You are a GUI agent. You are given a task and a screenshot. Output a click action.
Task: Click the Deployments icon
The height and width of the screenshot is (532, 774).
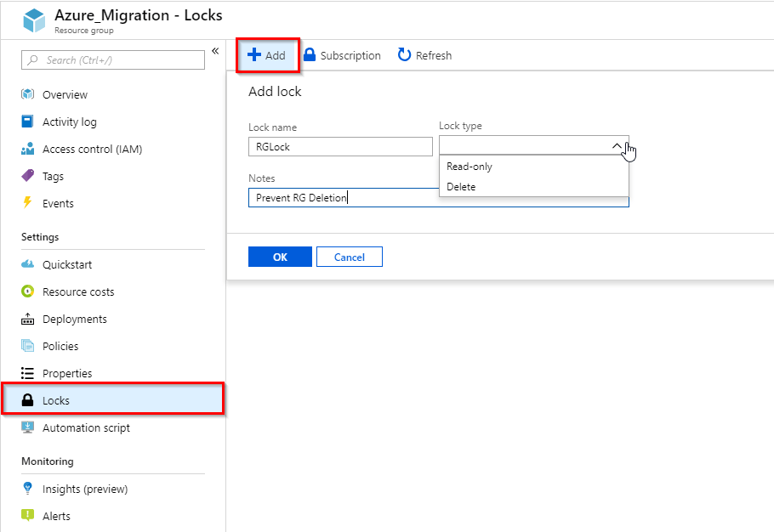(27, 319)
